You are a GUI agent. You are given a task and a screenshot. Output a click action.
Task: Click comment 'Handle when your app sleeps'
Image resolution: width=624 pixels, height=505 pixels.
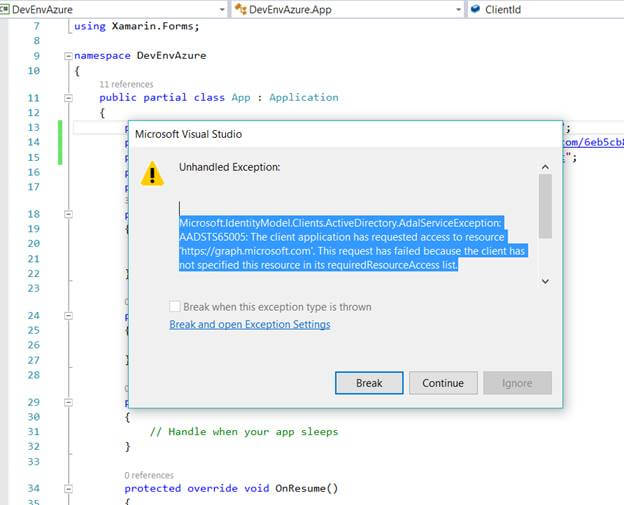click(x=244, y=432)
